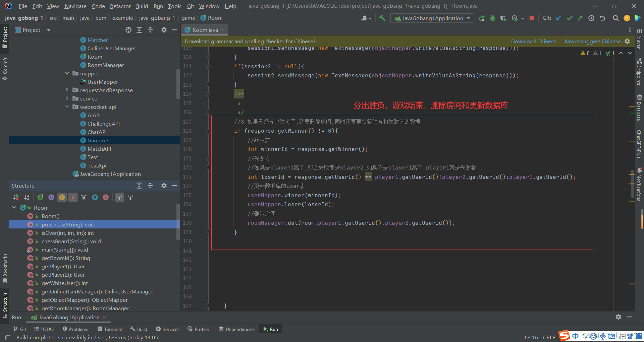Open the Tools menu
The image size is (644, 342).
174,6
